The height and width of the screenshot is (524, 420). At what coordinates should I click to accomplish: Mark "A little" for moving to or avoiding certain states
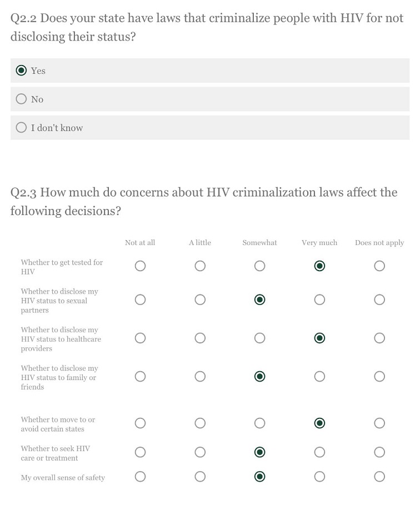pyautogui.click(x=200, y=423)
